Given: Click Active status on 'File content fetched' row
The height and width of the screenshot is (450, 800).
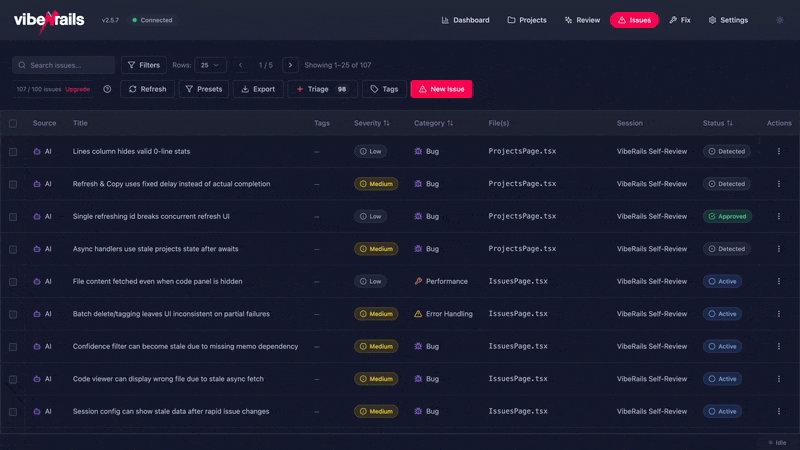Looking at the screenshot, I should tap(722, 281).
